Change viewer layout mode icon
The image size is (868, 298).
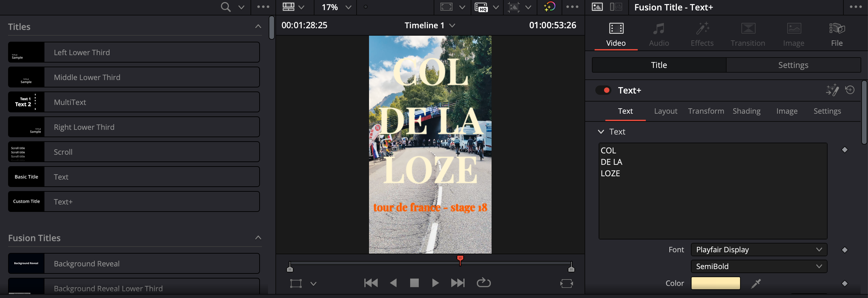point(289,7)
